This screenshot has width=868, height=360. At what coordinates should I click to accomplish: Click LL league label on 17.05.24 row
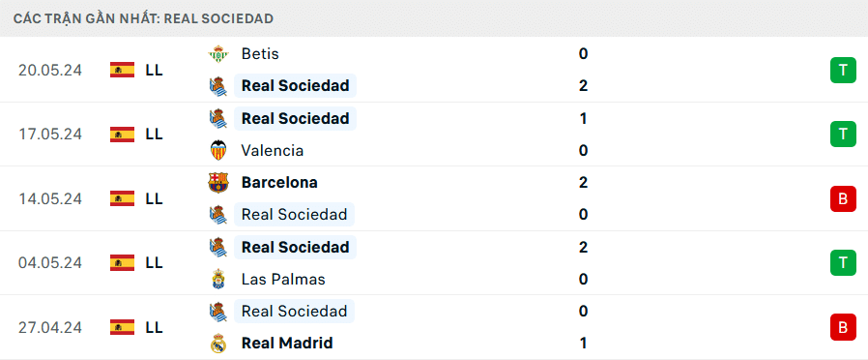[155, 134]
